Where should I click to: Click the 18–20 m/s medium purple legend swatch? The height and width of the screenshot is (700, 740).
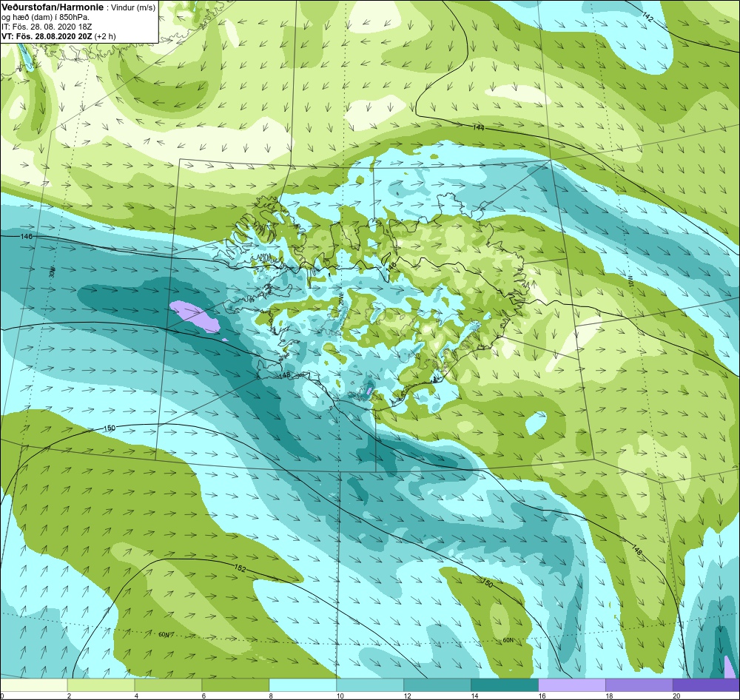[x=639, y=685]
